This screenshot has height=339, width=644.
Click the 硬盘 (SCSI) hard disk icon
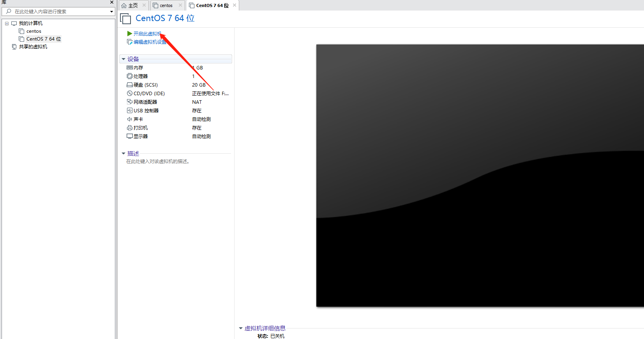pyautogui.click(x=130, y=85)
